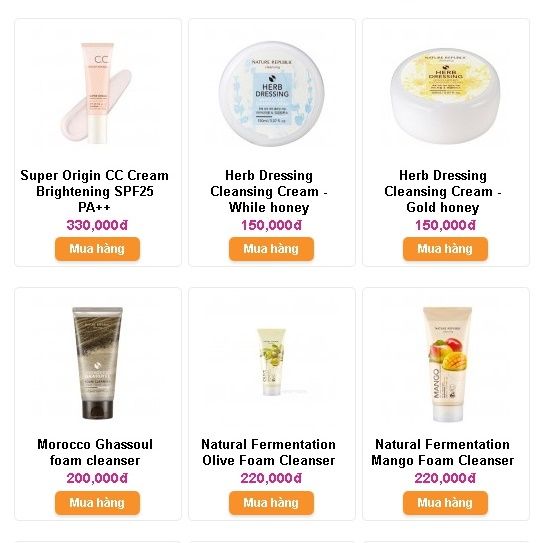Click Mua hàng for Mango Foam Cleanser

point(445,503)
